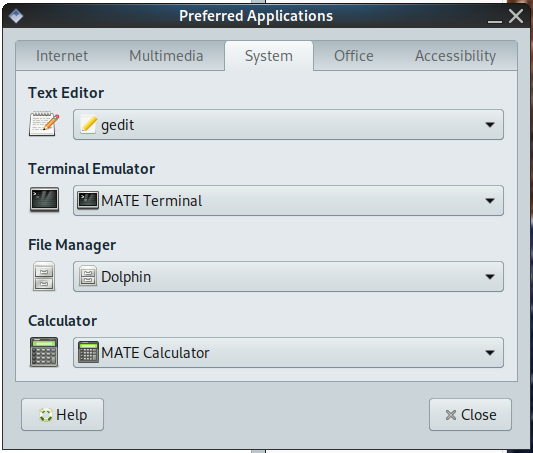Click the large terminal icon under Terminal Emulator
The image size is (533, 453).
[44, 199]
